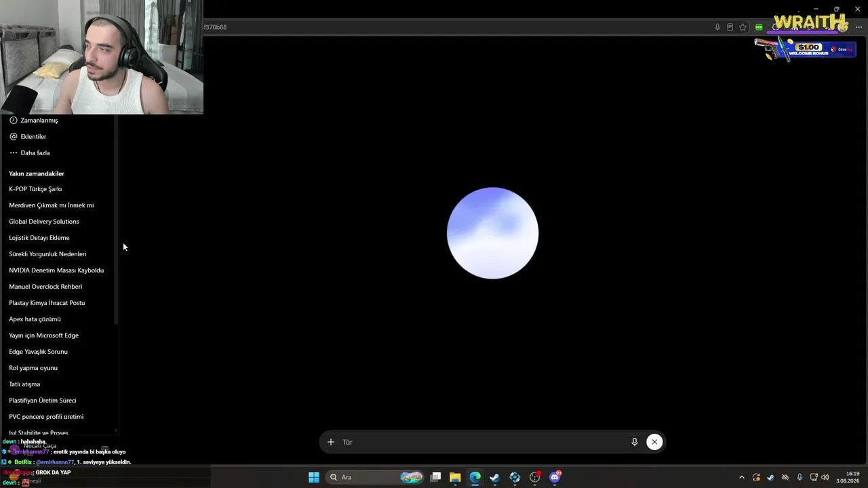
Task: Click the blue diamond app taskbar icon
Action: (x=515, y=477)
